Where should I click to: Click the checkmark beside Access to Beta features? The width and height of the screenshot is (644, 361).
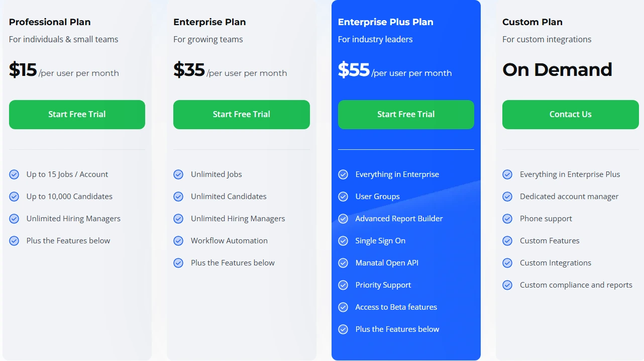coord(343,307)
